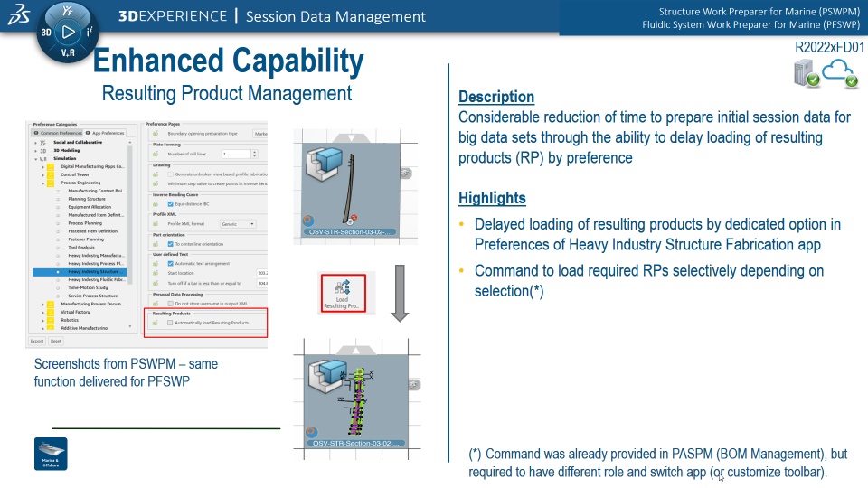Select Service Process Structure tree item

[x=92, y=296]
